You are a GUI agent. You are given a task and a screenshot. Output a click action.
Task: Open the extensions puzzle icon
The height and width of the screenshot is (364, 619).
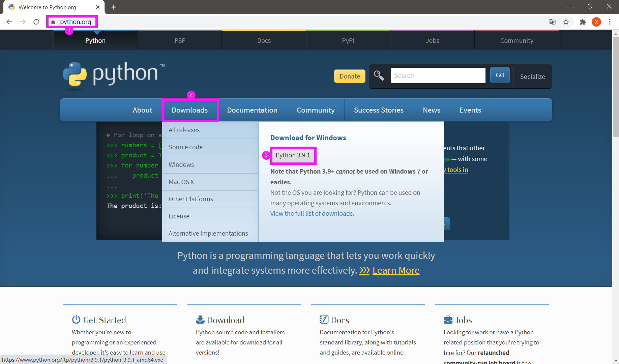[x=583, y=22]
